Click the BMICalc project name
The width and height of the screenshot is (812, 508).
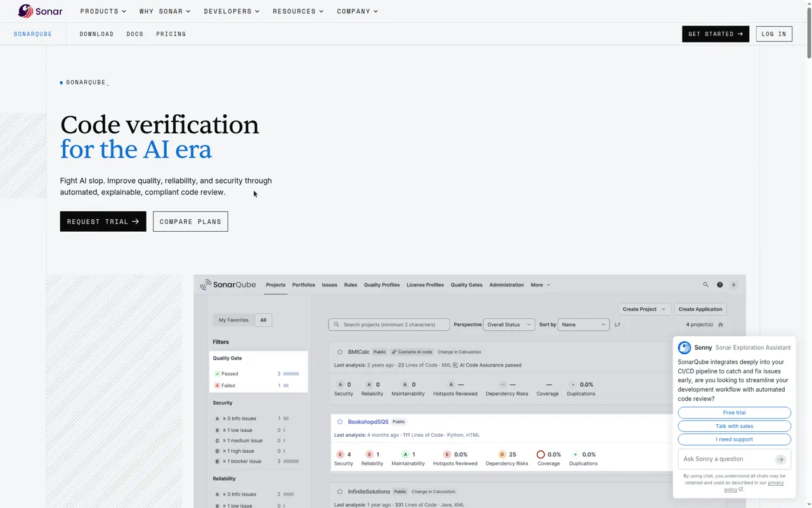point(358,352)
